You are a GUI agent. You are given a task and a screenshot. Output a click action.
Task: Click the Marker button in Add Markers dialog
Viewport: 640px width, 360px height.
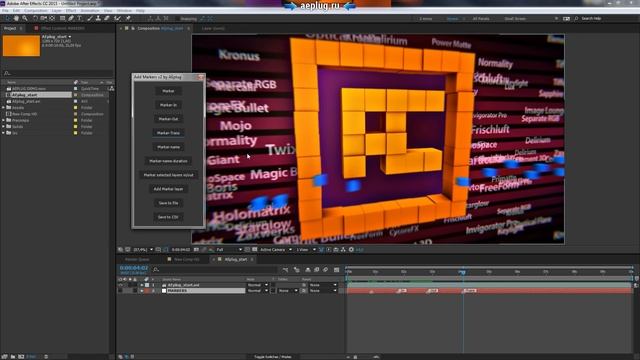[168, 91]
